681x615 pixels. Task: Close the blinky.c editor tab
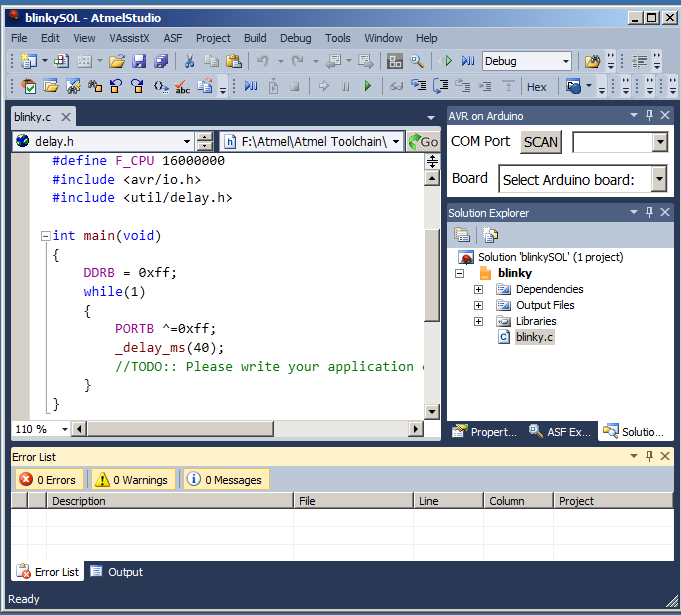[x=66, y=117]
